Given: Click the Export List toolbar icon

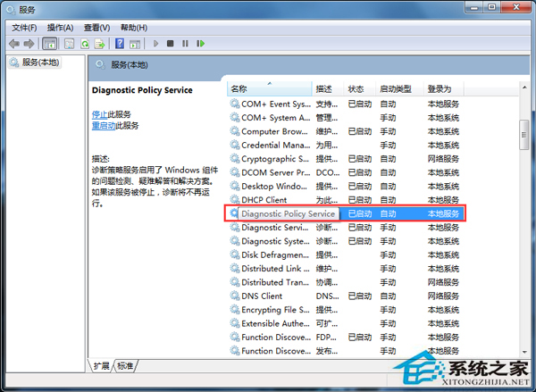Looking at the screenshot, I should tap(100, 44).
